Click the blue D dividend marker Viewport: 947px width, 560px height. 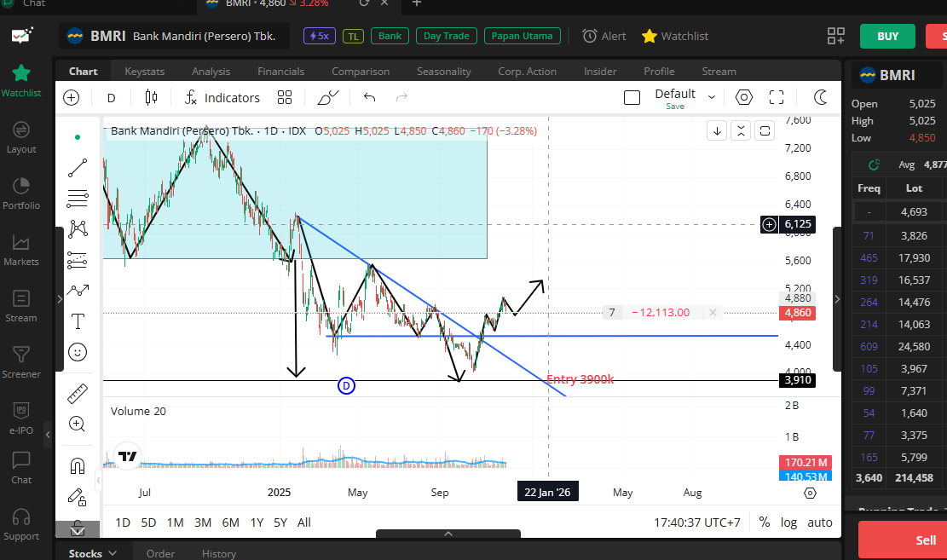click(x=346, y=385)
